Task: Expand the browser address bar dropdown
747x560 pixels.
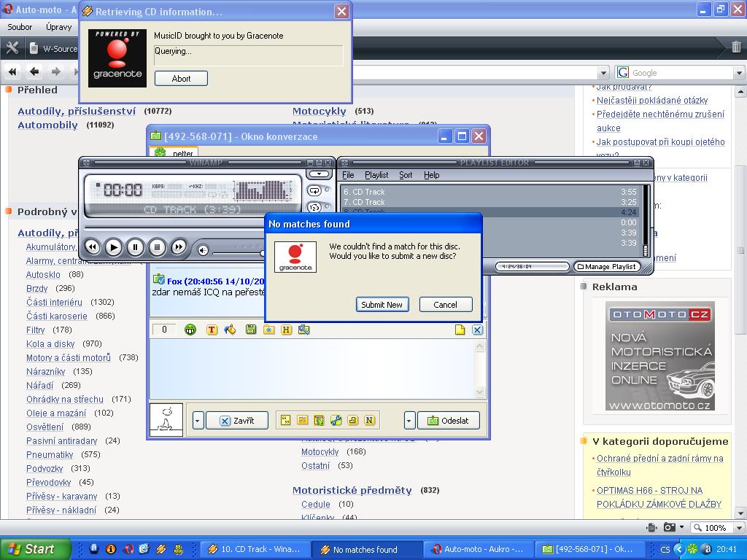Action: coord(603,73)
